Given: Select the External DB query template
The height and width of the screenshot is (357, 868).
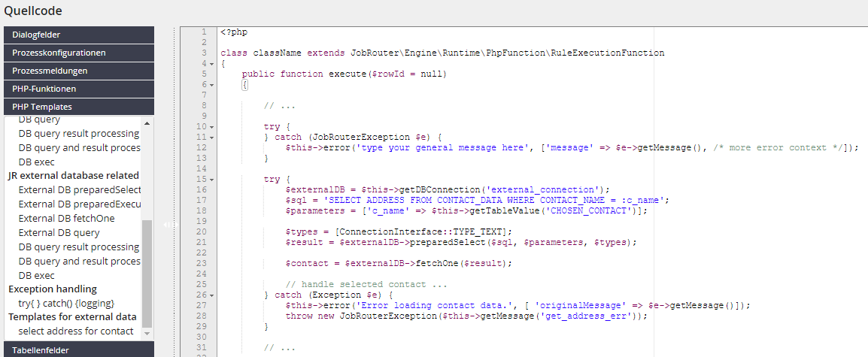Looking at the screenshot, I should pos(59,233).
